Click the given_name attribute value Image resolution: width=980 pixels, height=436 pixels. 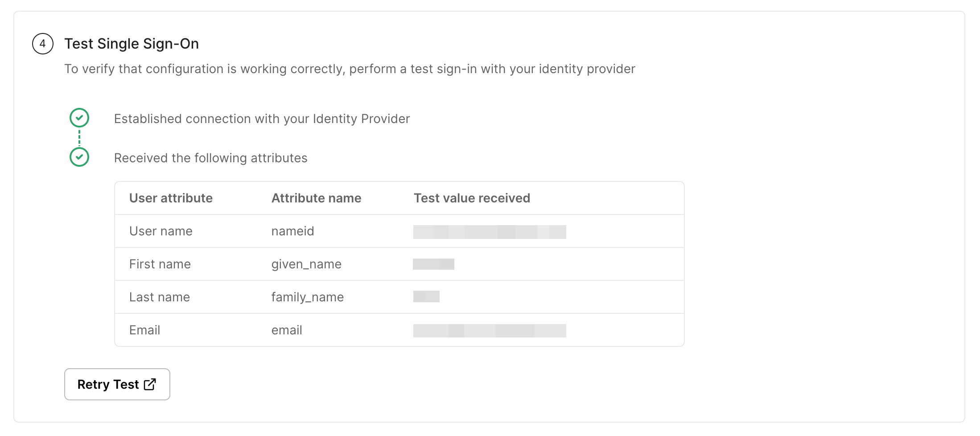pos(306,264)
